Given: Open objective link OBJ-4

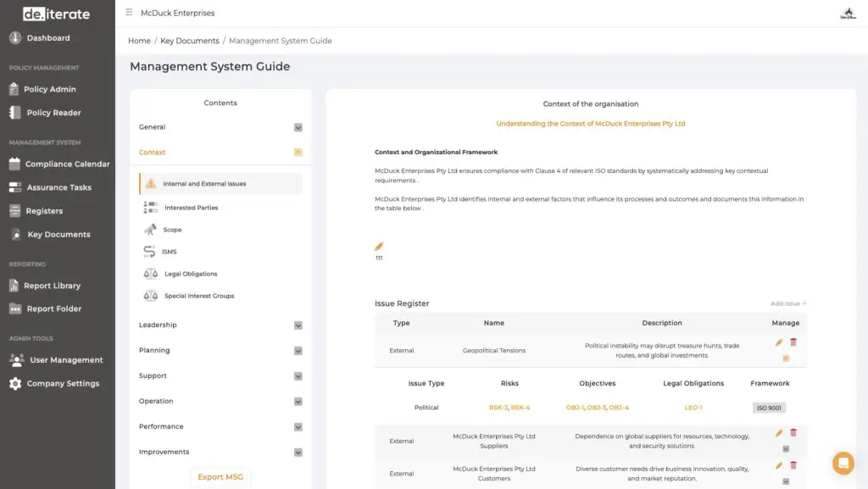Looking at the screenshot, I should [619, 408].
